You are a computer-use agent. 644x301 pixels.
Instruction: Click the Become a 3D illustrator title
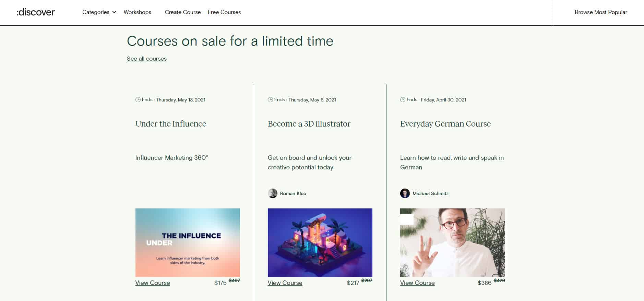[x=309, y=124]
